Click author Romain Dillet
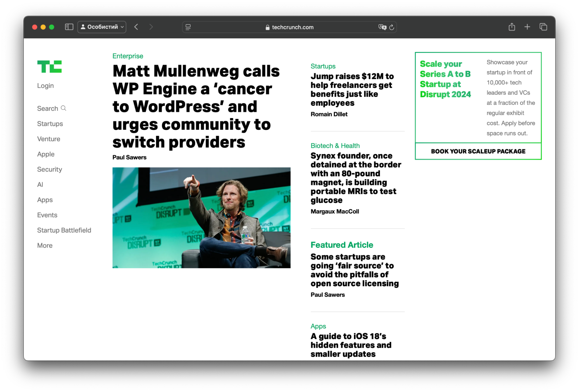The height and width of the screenshot is (392, 579). [x=329, y=114]
